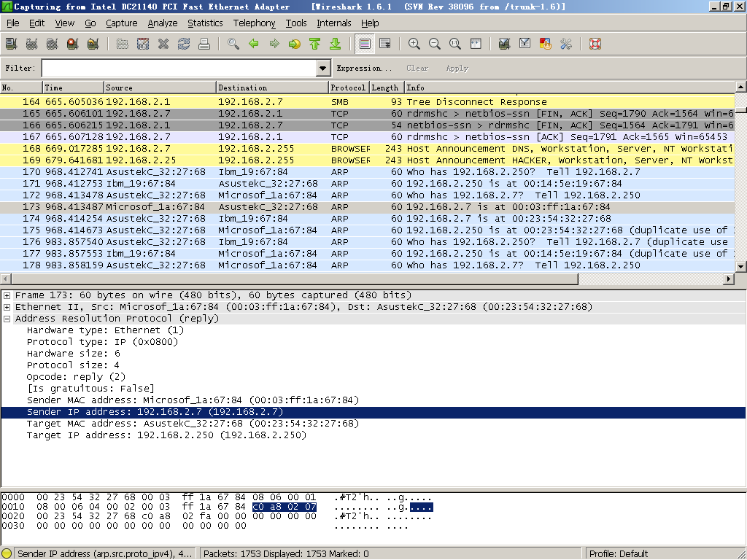This screenshot has height=560, width=747.
Task: Open capture options toolbar icon
Action: click(32, 44)
